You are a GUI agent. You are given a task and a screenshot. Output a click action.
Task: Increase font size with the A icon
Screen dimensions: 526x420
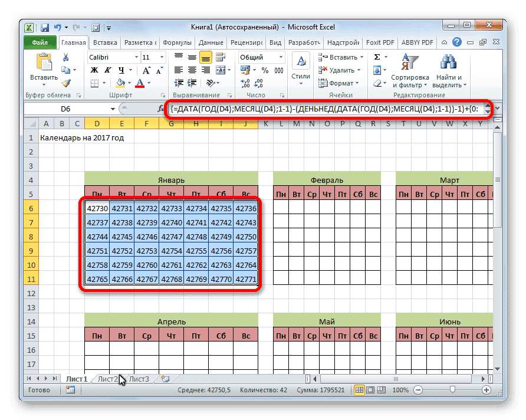[x=146, y=70]
